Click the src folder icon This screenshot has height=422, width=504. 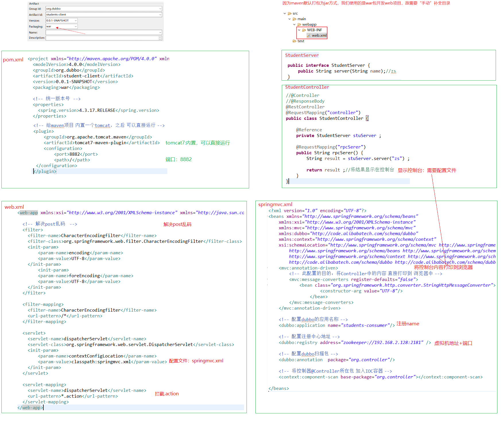pos(290,13)
